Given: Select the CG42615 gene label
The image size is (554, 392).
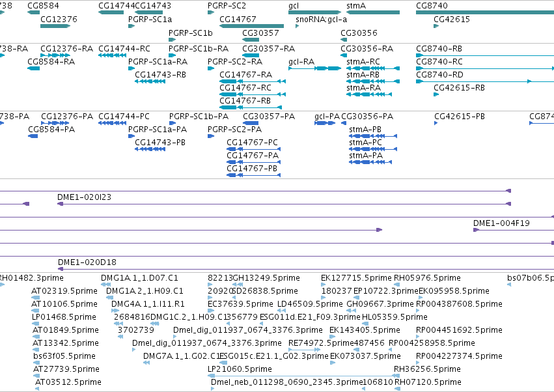Looking at the screenshot, I should 452,19.
